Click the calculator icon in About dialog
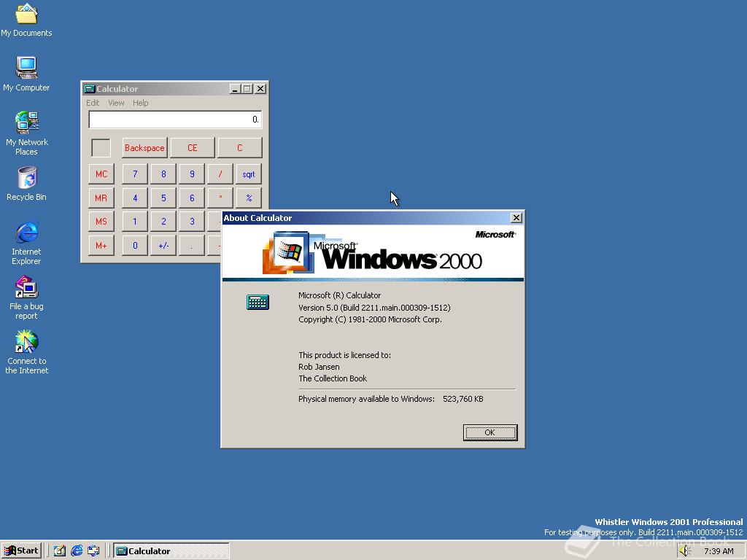The image size is (747, 560). [258, 302]
